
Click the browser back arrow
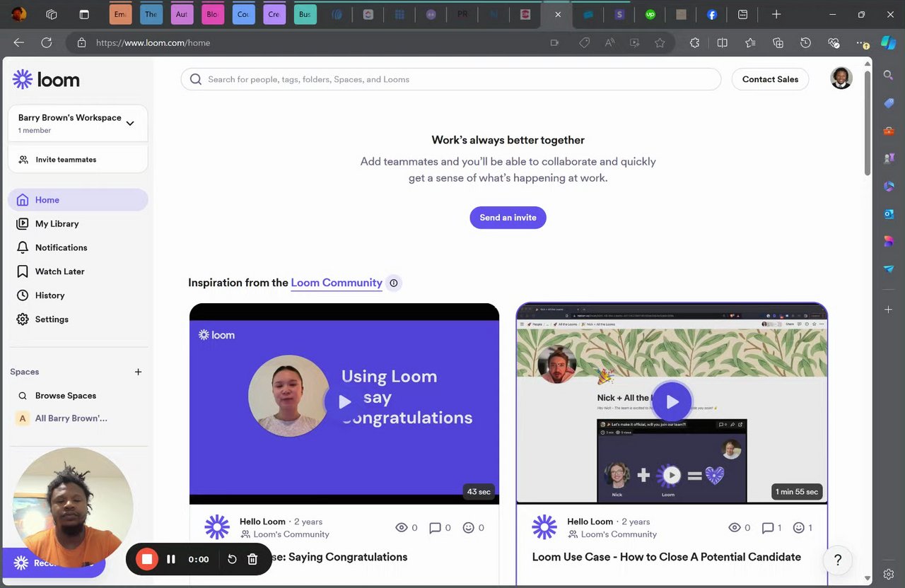[19, 42]
